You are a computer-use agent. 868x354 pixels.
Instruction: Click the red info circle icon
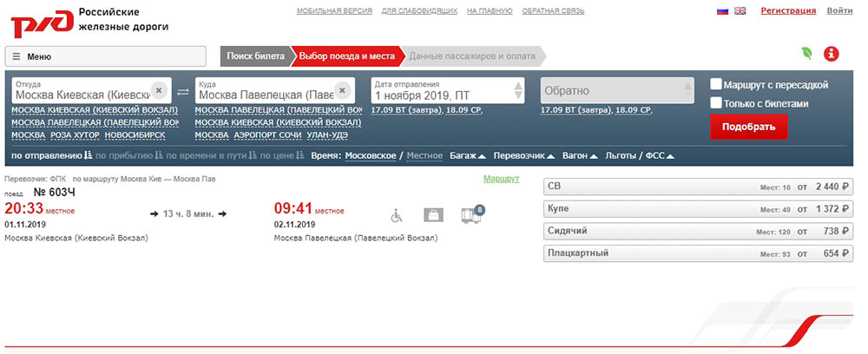point(832,54)
